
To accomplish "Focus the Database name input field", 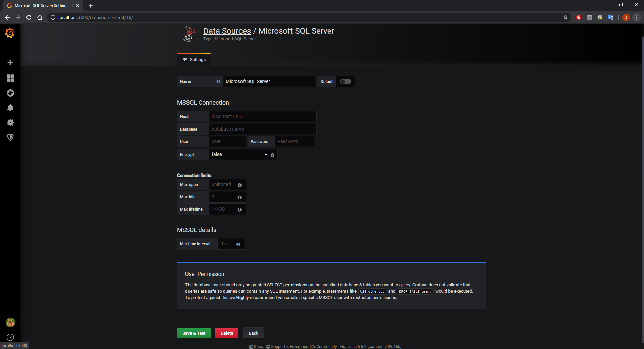I will [x=262, y=129].
